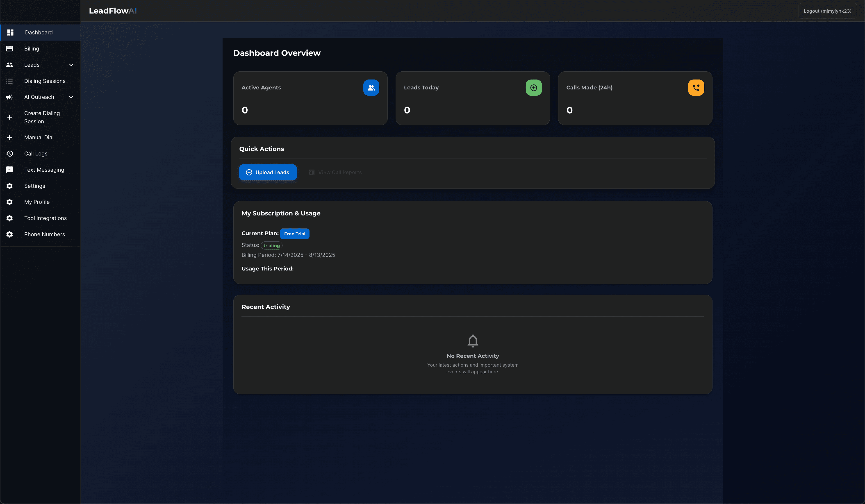The width and height of the screenshot is (865, 504).
Task: Select the AI Outreach megaphone icon
Action: point(10,97)
